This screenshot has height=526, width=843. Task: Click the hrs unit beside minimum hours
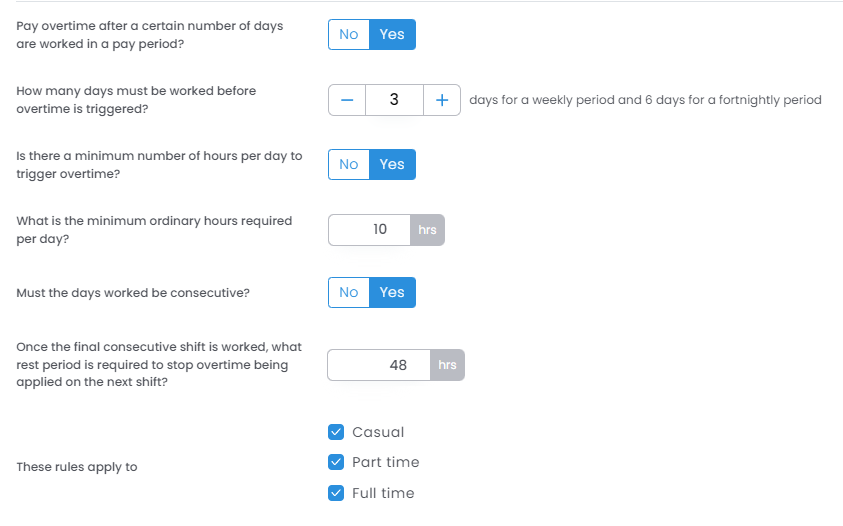[427, 229]
